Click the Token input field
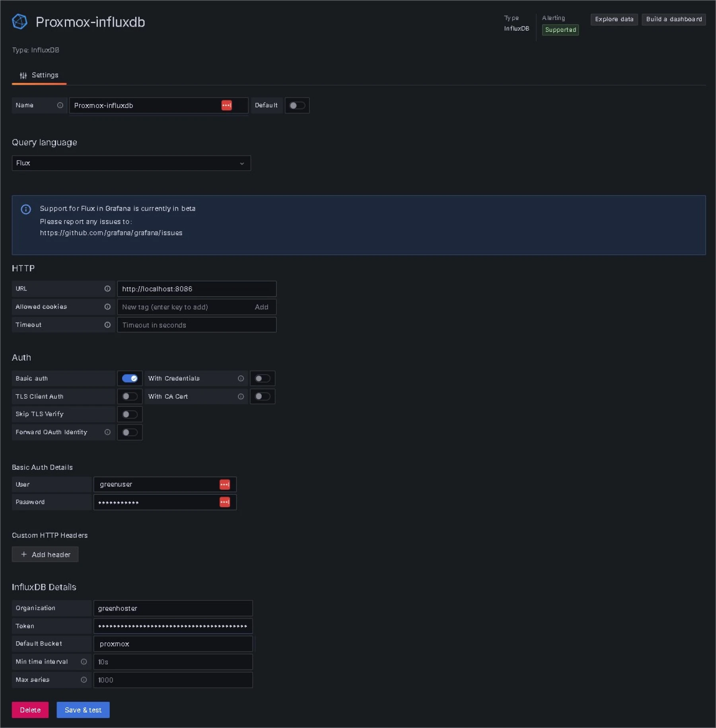Screen dimensions: 716x728 pos(173,626)
